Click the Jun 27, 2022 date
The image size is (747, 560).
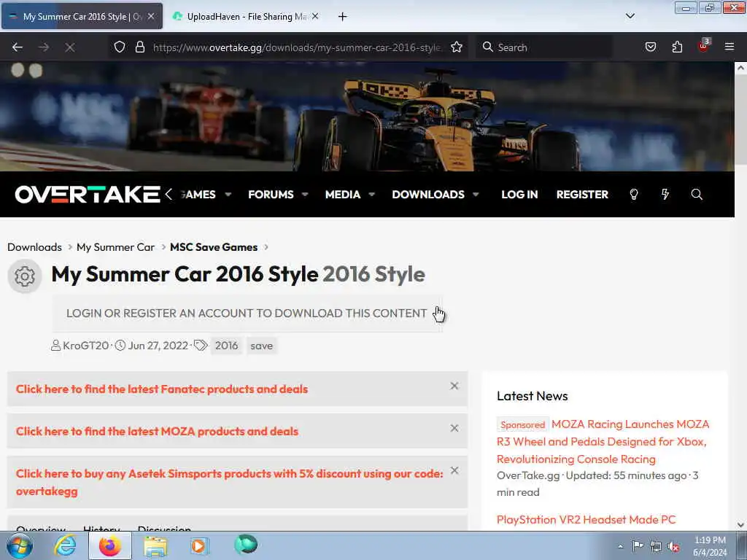pyautogui.click(x=158, y=346)
